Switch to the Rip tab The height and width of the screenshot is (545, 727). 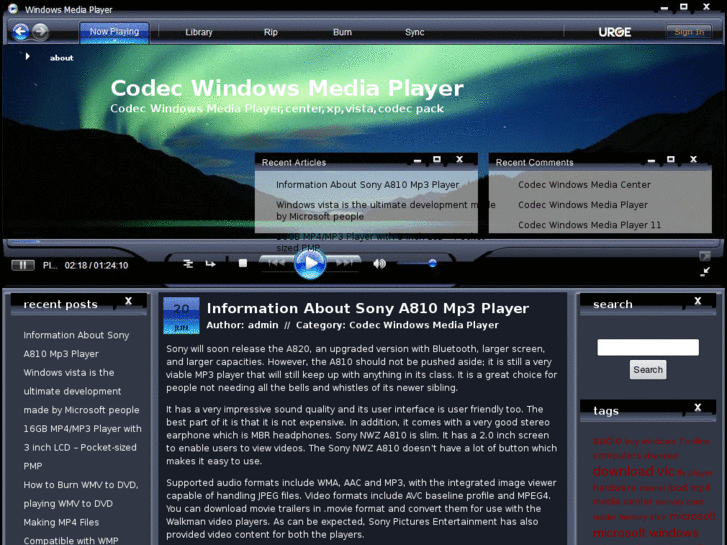[x=270, y=32]
